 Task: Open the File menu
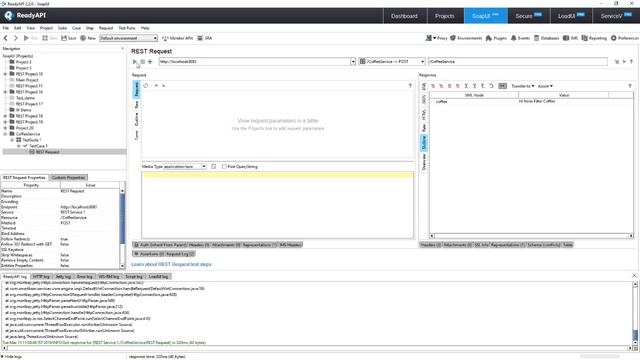point(6,28)
